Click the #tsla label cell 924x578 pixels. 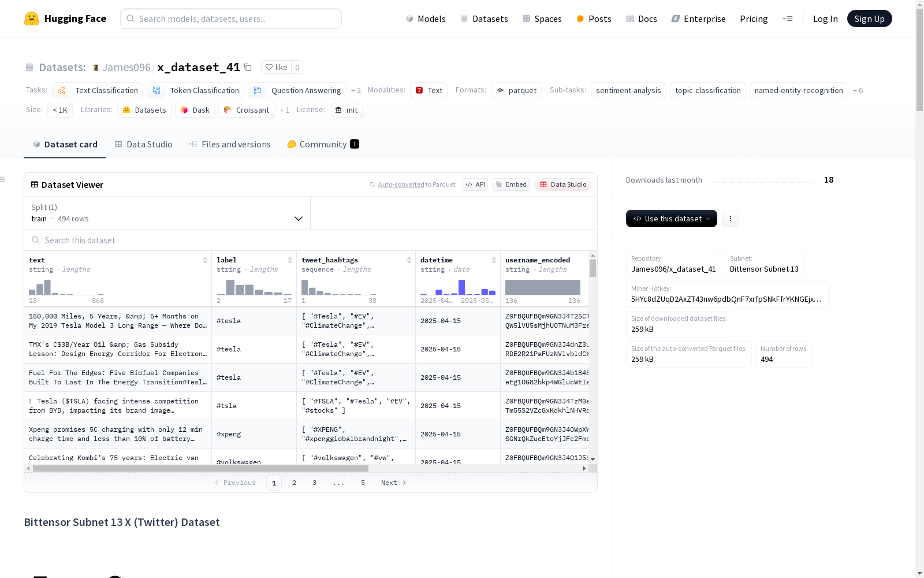point(254,406)
